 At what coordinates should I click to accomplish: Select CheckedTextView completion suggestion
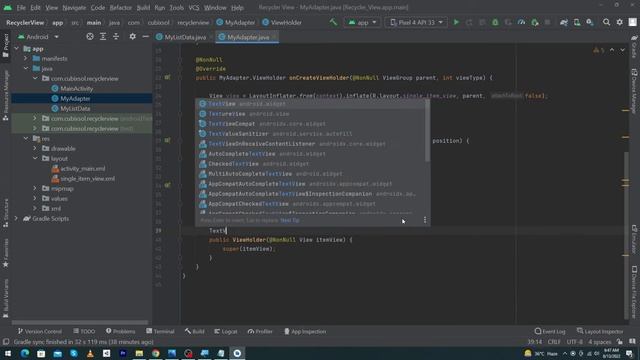[310, 164]
